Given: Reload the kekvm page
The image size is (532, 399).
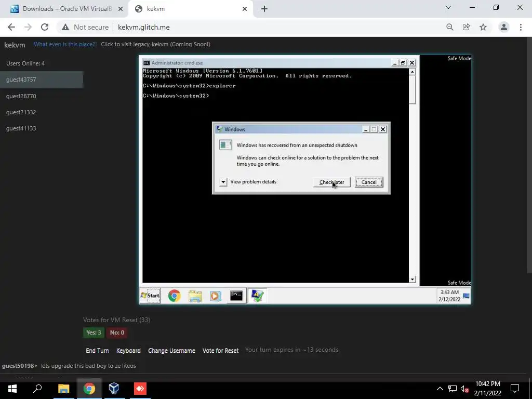Looking at the screenshot, I should click(x=45, y=27).
